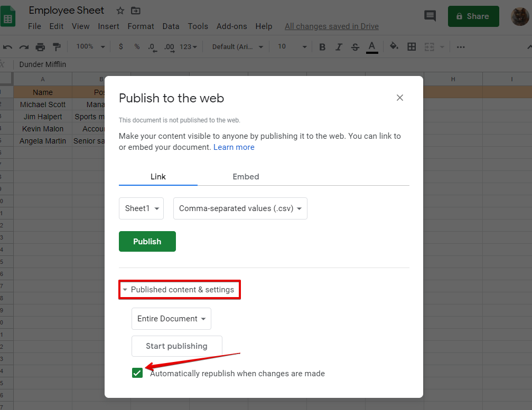Open the Add-ons menu

[x=232, y=26]
